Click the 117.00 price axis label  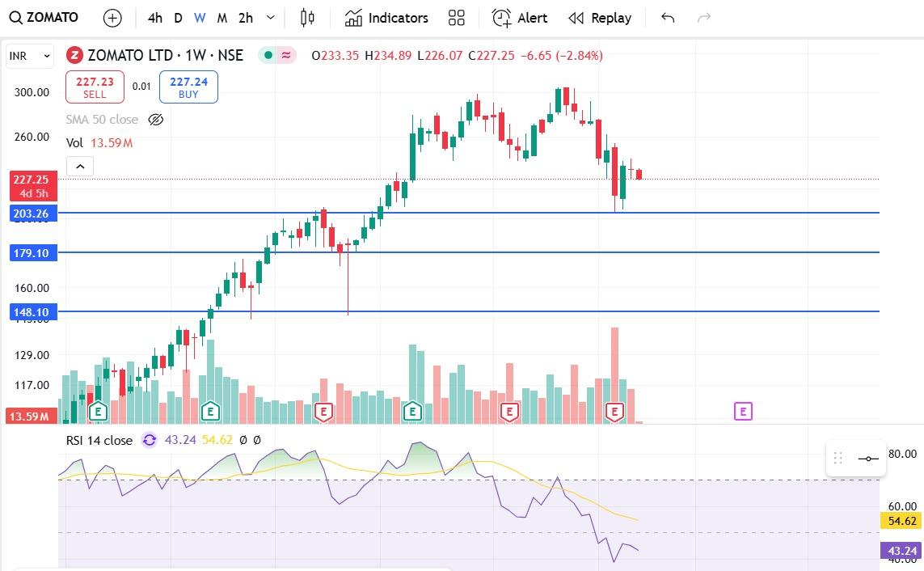(x=32, y=385)
